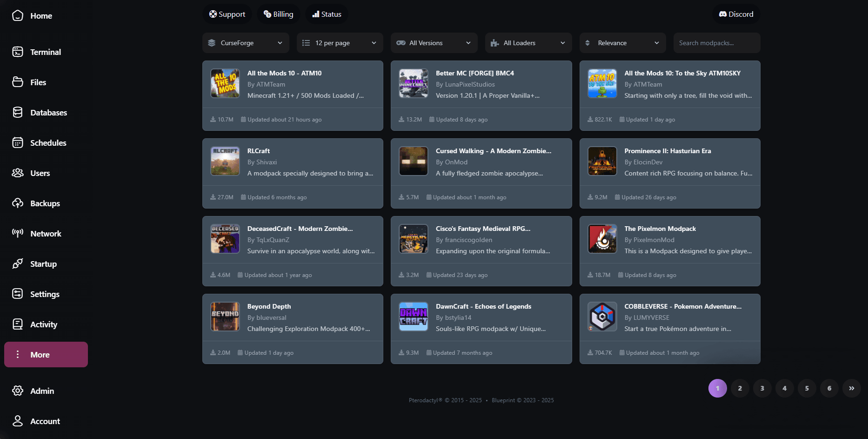Screen dimensions: 868x439
Task: Click the RLCraft modpack thumbnail
Action: click(225, 162)
